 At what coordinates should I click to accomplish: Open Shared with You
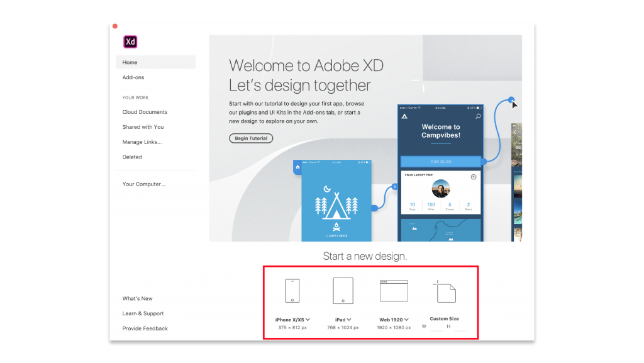(x=143, y=127)
